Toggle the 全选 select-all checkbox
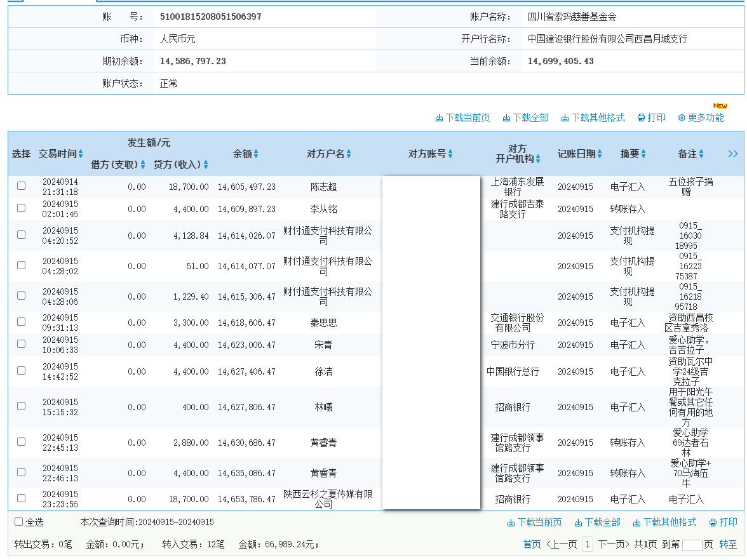This screenshot has height=560, width=747. [18, 522]
